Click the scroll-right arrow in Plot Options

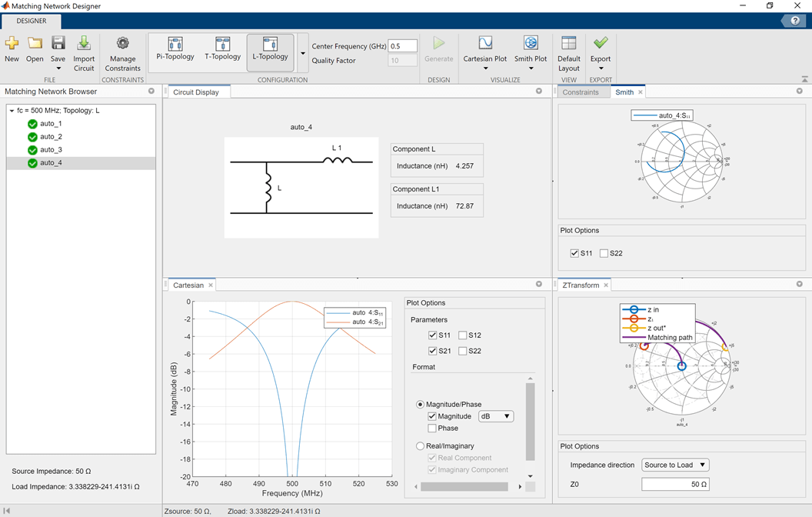(520, 486)
